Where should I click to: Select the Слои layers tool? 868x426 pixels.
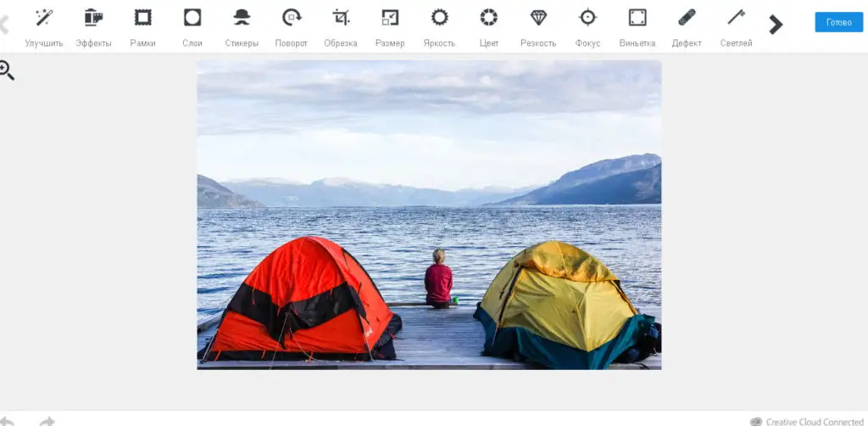point(192,25)
